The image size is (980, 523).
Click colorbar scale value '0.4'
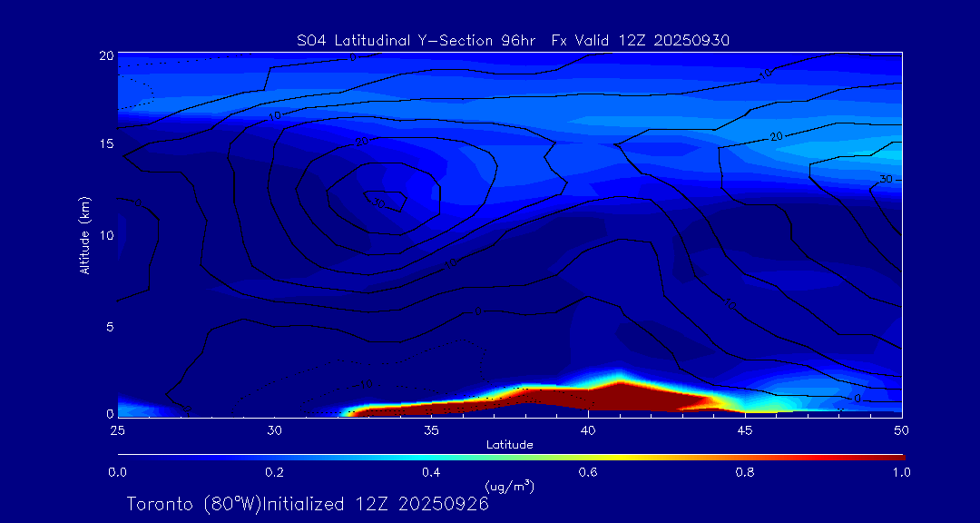pyautogui.click(x=431, y=472)
